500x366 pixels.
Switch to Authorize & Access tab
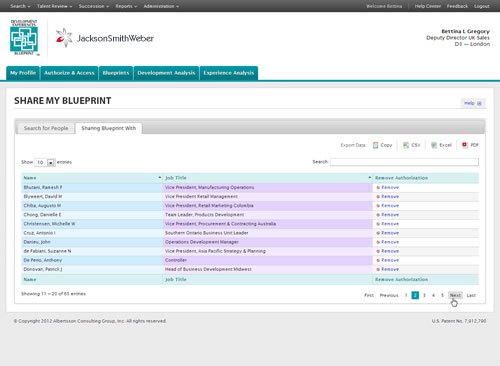pyautogui.click(x=69, y=73)
